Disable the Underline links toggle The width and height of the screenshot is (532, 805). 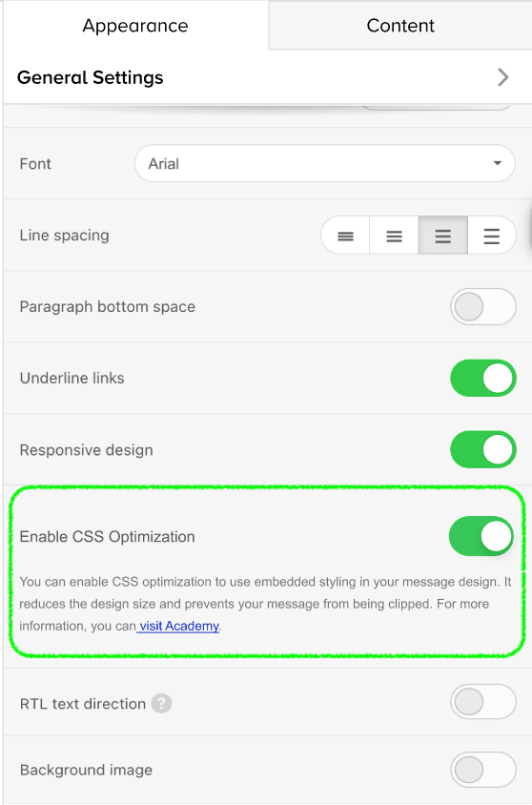click(x=482, y=379)
